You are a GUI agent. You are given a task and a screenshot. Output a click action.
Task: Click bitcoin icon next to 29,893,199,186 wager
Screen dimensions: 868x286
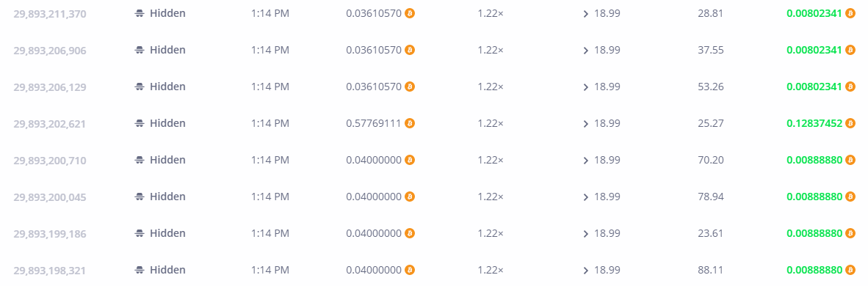tap(410, 233)
